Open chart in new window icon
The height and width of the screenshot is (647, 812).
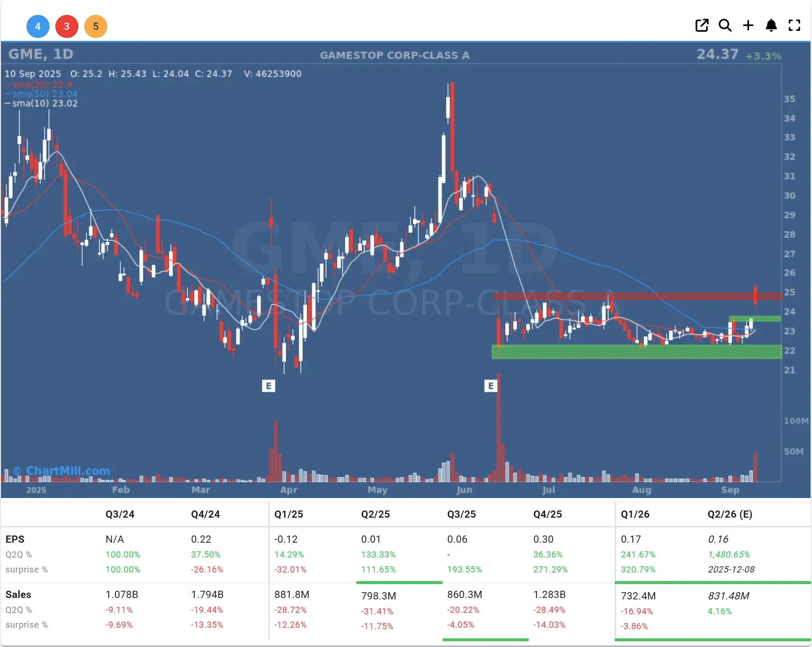point(702,25)
